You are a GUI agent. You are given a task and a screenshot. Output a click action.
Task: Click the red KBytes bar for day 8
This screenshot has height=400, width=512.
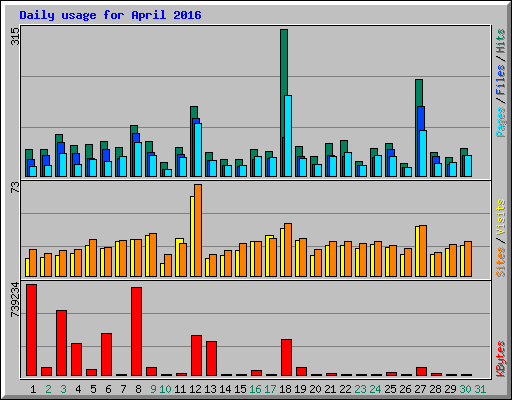click(x=137, y=332)
